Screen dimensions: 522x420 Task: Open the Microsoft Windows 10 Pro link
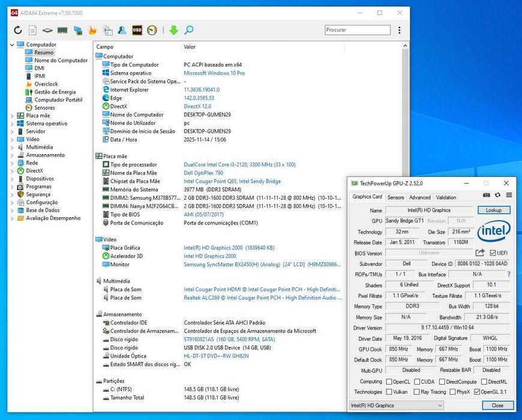[214, 73]
